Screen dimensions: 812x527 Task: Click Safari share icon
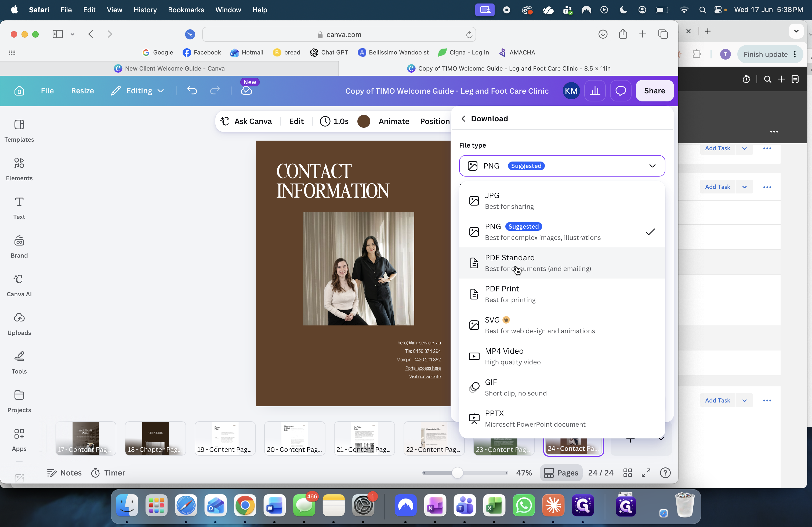click(x=623, y=34)
